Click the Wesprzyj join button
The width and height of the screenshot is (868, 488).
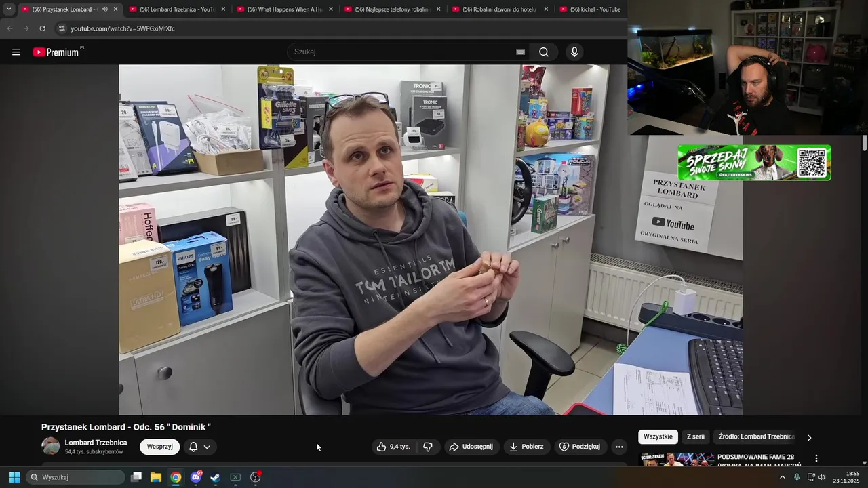point(160,447)
